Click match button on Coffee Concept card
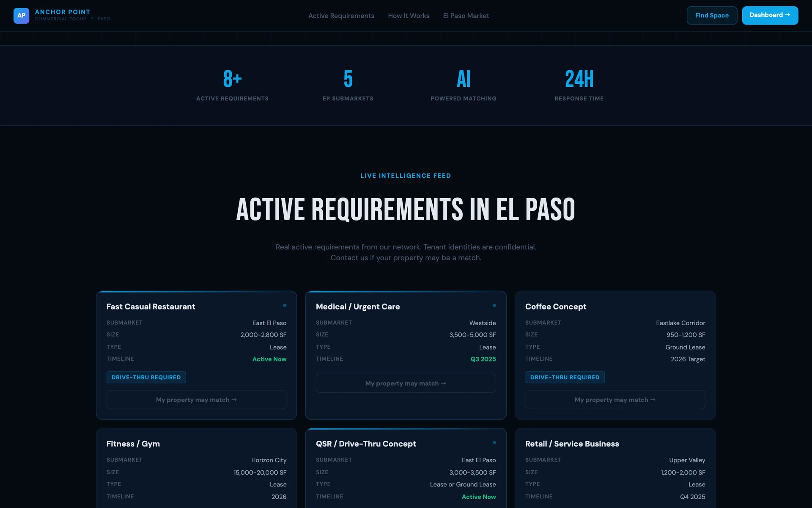The width and height of the screenshot is (812, 508). [615, 400]
